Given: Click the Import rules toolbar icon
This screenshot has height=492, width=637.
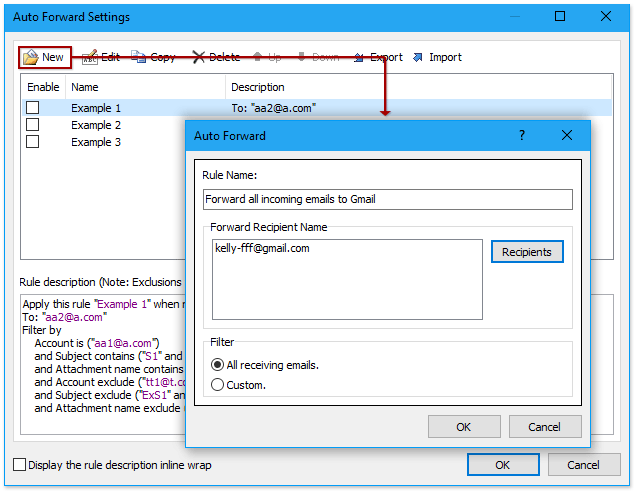Looking at the screenshot, I should pos(418,57).
